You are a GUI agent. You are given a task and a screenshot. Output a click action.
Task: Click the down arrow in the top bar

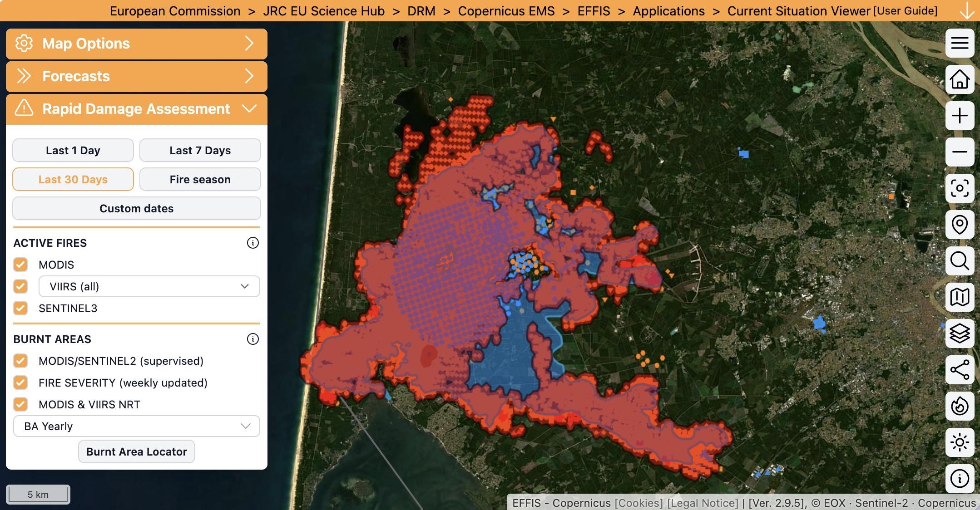point(967,10)
